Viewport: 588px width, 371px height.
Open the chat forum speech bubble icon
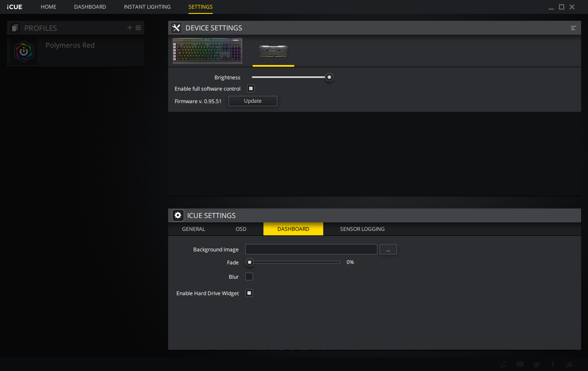pos(520,364)
